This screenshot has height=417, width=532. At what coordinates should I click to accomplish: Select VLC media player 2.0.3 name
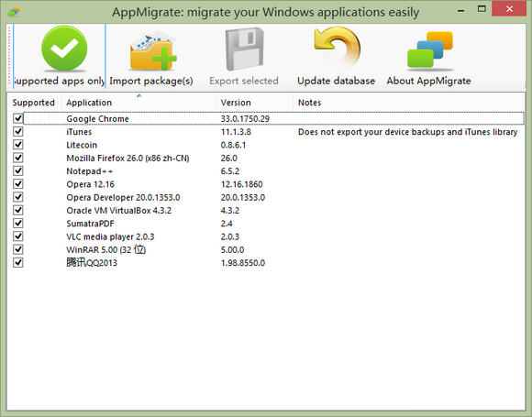[110, 237]
